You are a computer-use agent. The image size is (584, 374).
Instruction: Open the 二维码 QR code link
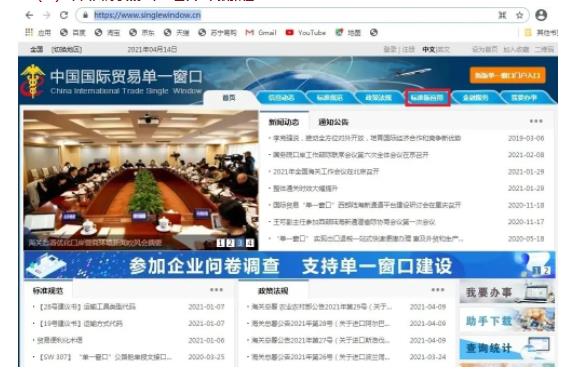(x=544, y=49)
